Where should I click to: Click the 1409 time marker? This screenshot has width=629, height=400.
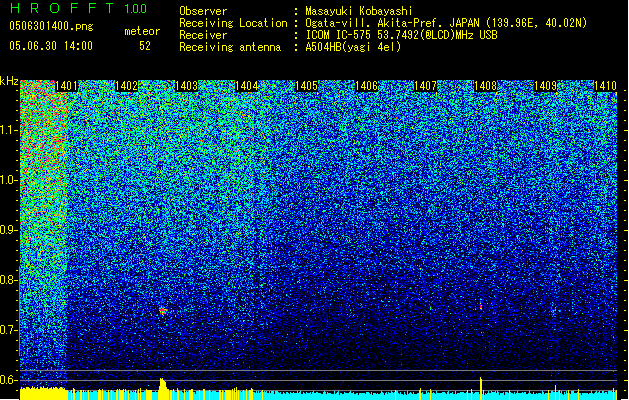coord(546,86)
